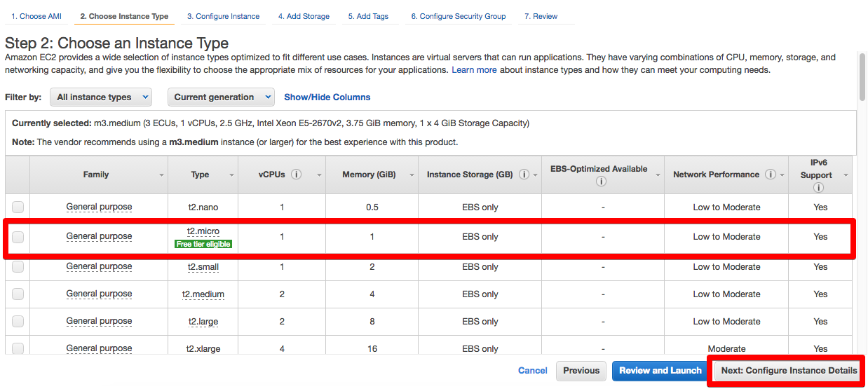Click the t2.small type name

pyautogui.click(x=203, y=267)
